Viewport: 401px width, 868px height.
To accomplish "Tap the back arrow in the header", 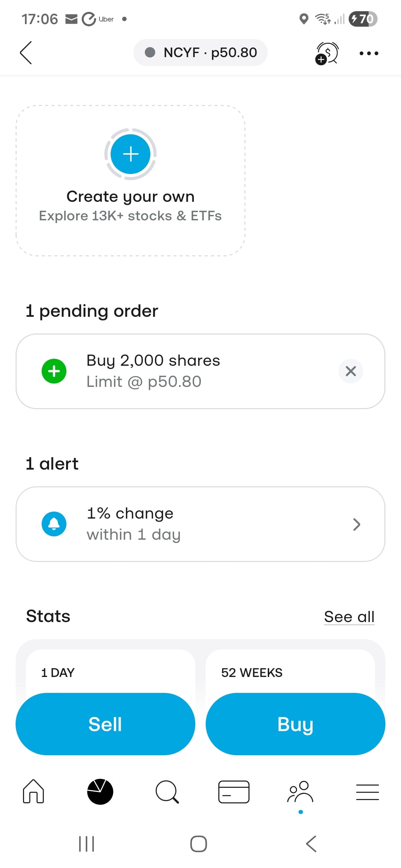I will [x=26, y=53].
